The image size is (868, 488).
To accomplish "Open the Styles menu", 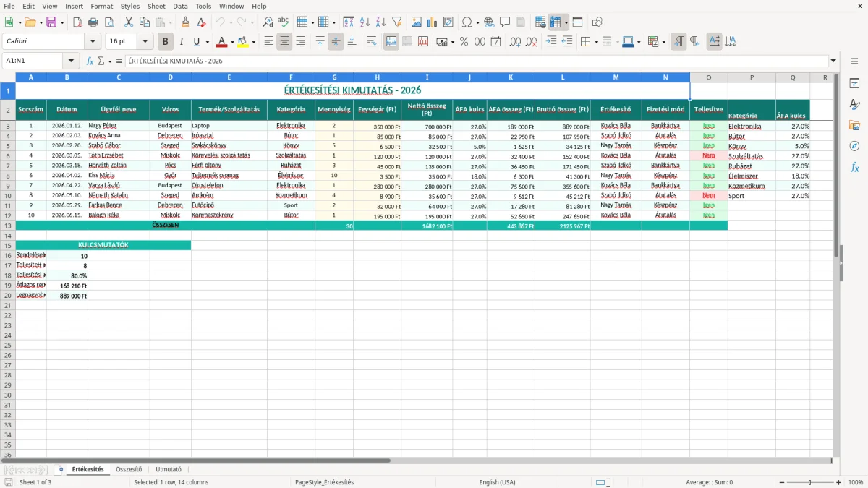I will coord(130,6).
